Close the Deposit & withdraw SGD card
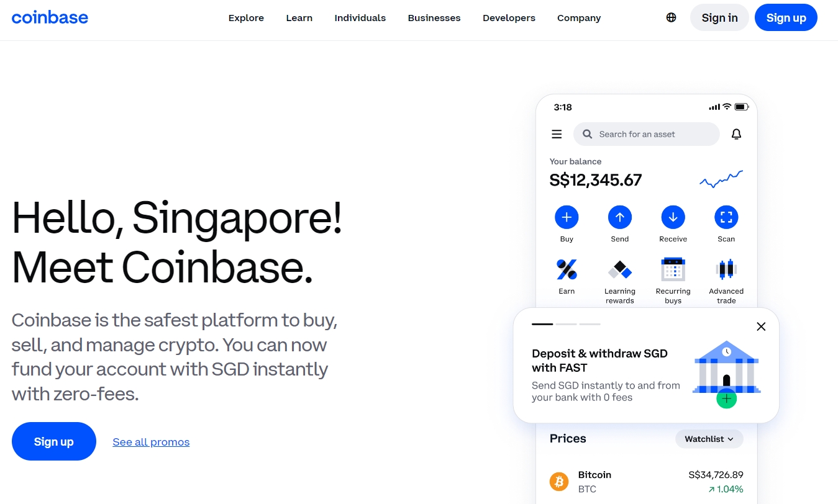838x504 pixels. 761,326
